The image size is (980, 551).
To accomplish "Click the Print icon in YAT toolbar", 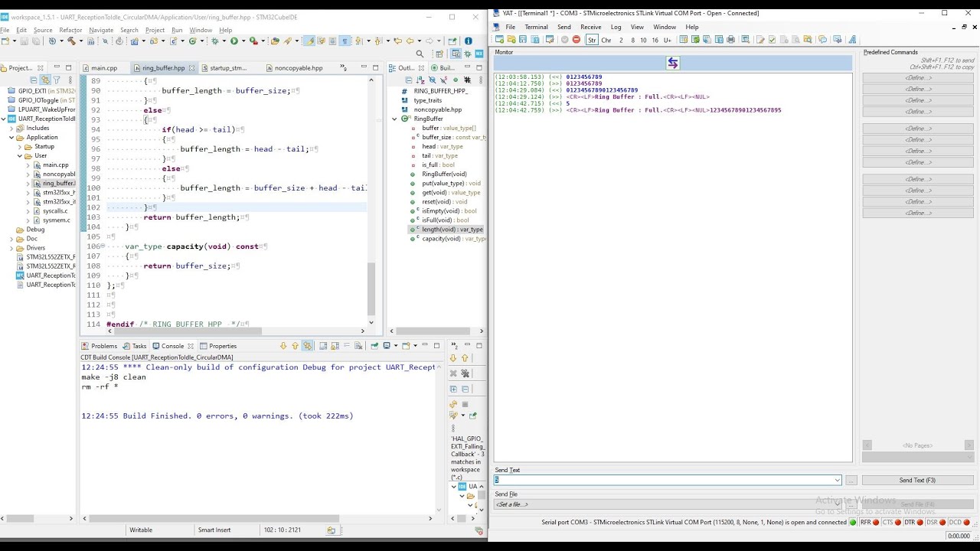I will pyautogui.click(x=730, y=40).
